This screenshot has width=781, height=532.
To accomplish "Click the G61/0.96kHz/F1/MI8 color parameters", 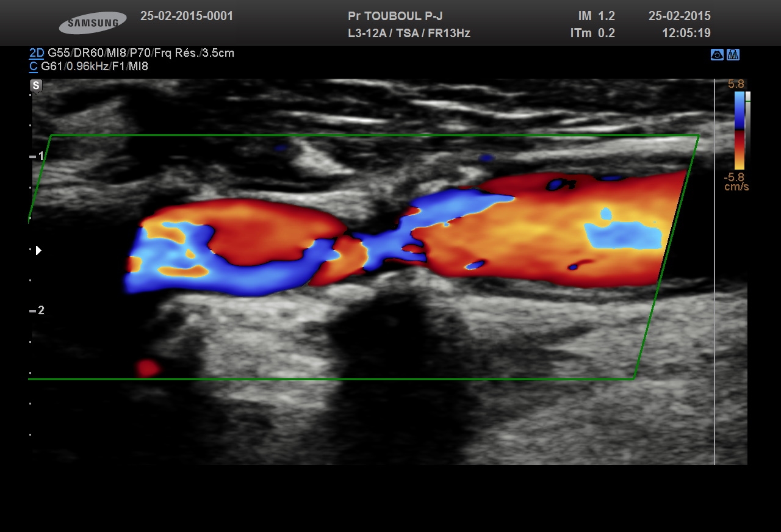I will coord(95,66).
